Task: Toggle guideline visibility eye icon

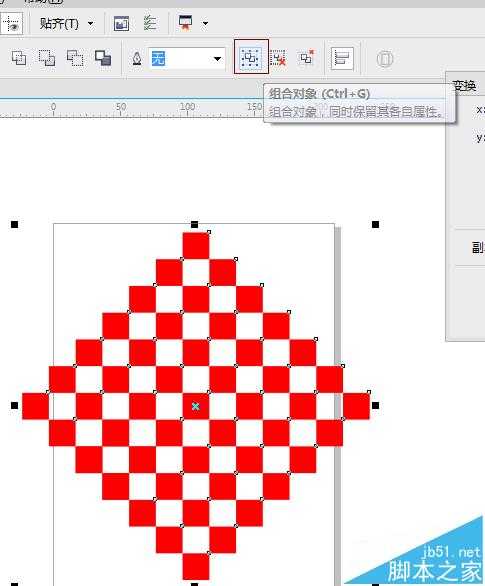Action: tap(11, 23)
